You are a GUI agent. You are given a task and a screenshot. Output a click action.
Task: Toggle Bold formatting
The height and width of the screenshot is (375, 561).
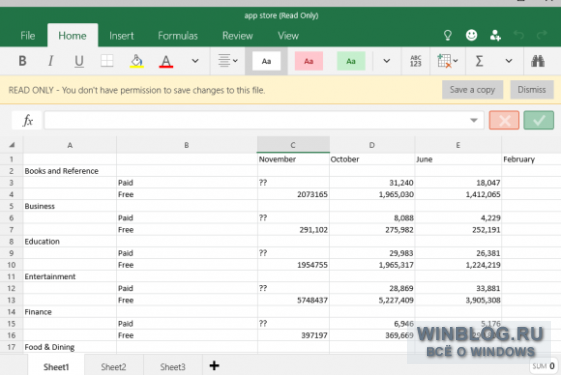coord(22,61)
